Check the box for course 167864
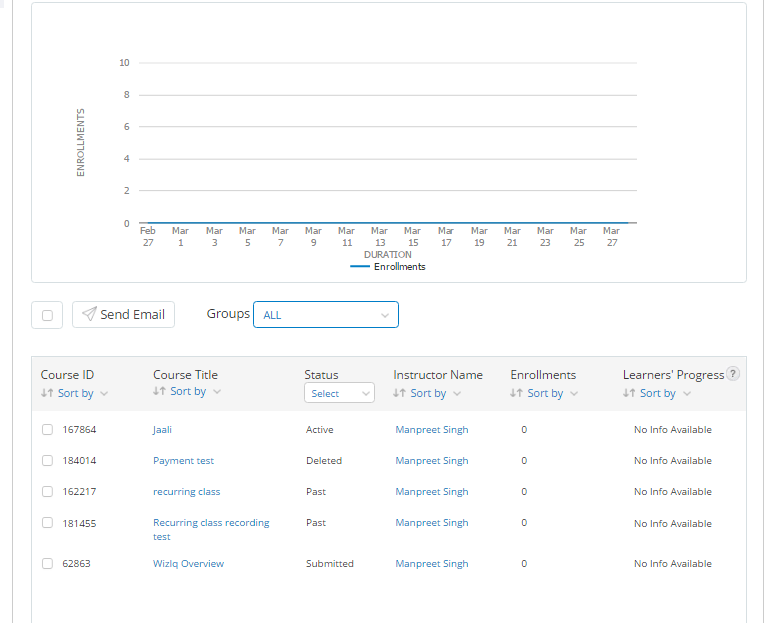The width and height of the screenshot is (769, 623). 47,430
